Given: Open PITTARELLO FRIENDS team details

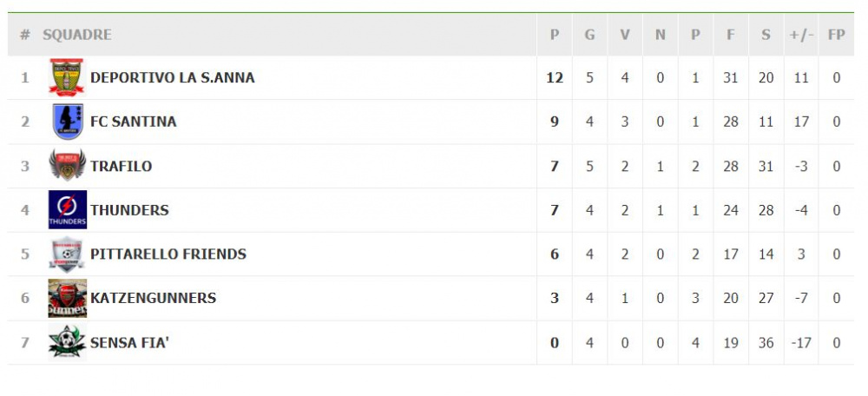Looking at the screenshot, I should [168, 254].
